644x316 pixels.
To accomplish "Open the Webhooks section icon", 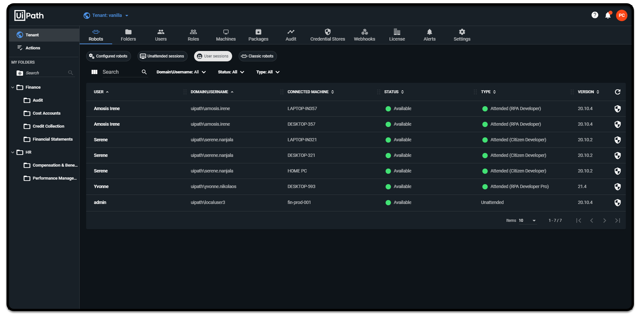I will click(364, 32).
